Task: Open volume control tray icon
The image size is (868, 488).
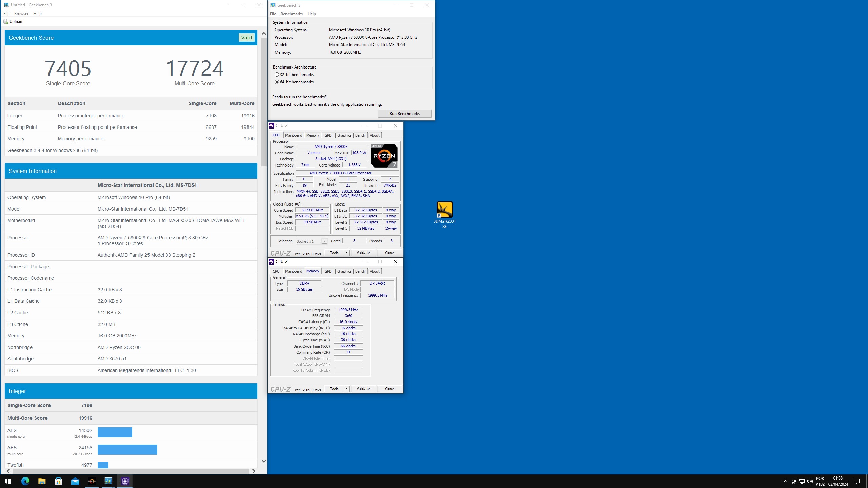Action: click(x=810, y=481)
